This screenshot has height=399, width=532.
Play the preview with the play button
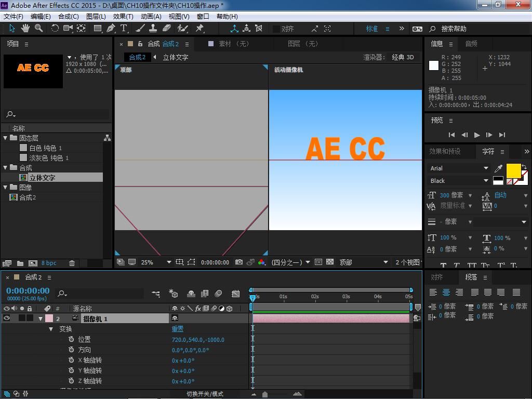(477, 135)
